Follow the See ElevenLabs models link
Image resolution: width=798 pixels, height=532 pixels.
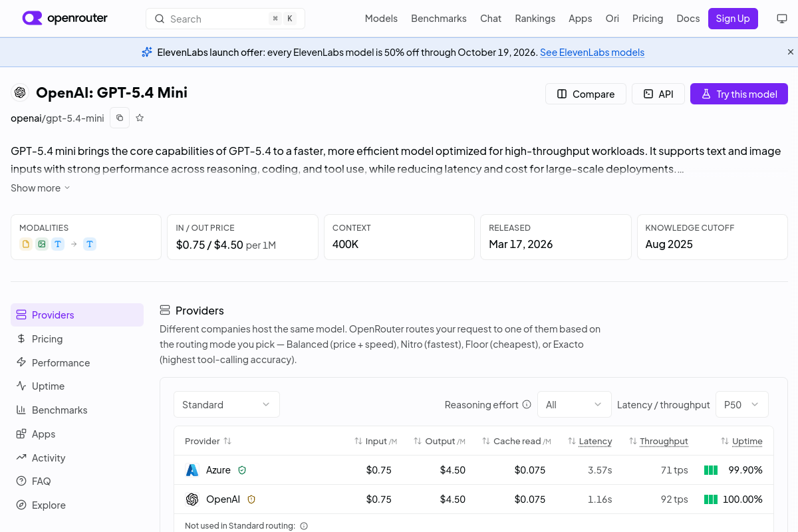tap(592, 53)
